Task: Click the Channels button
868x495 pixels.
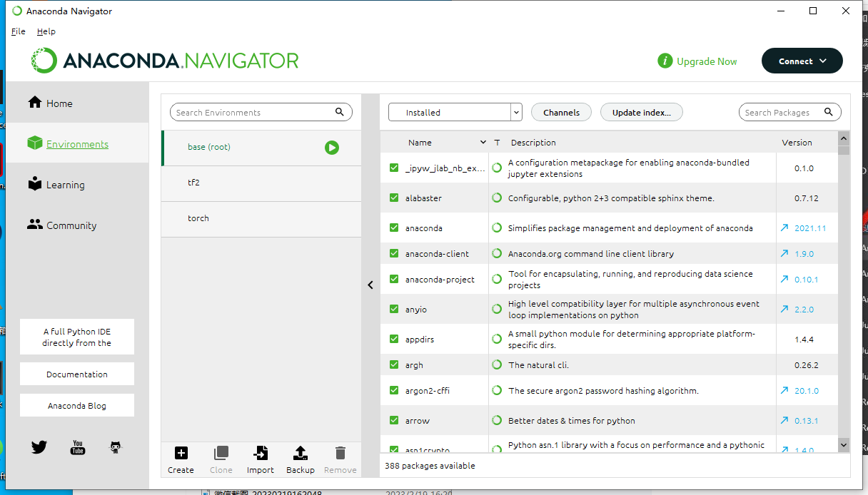Action: point(561,112)
